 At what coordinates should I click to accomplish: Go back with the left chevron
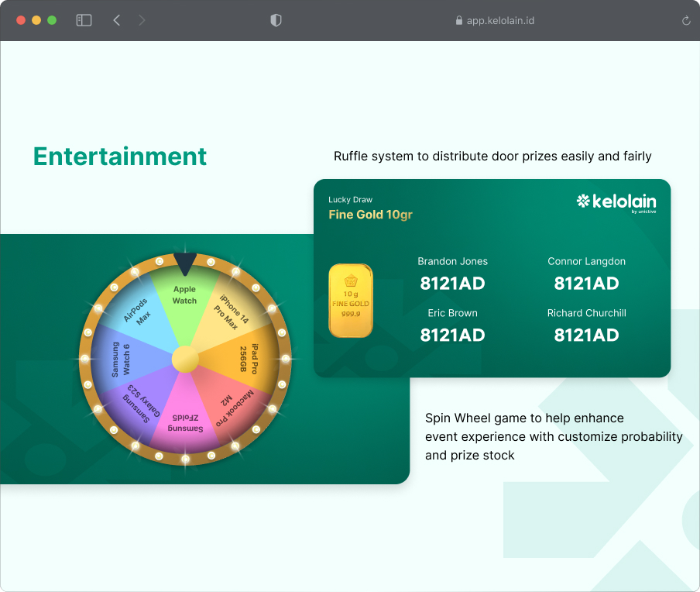point(117,20)
